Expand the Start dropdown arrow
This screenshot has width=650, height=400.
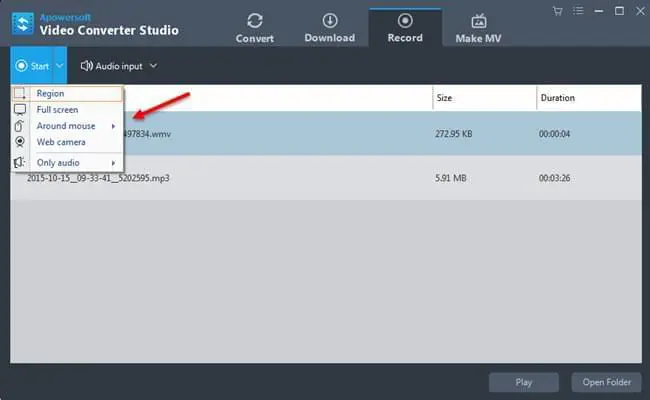pyautogui.click(x=60, y=66)
